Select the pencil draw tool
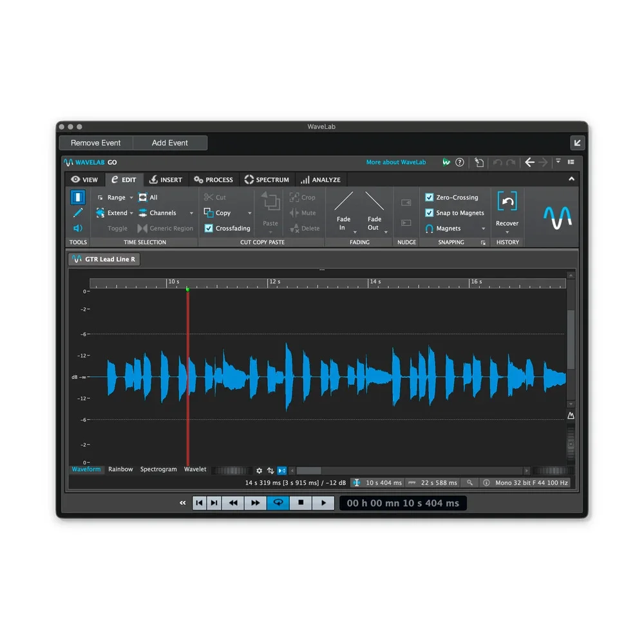This screenshot has height=644, width=644. [78, 213]
